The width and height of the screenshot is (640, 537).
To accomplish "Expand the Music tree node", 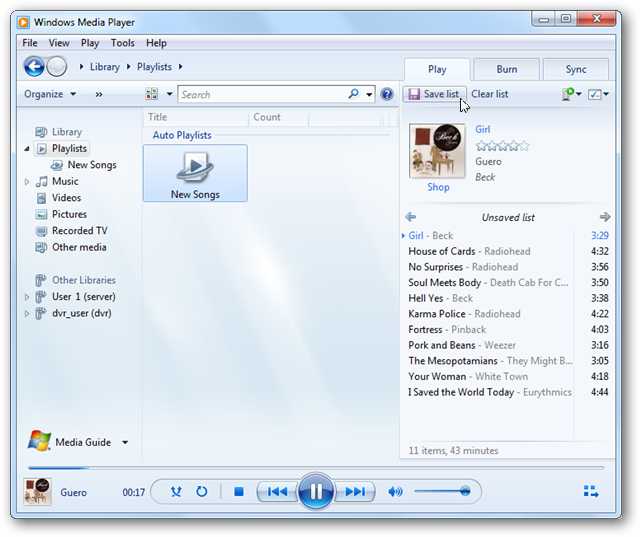I will coord(27,182).
